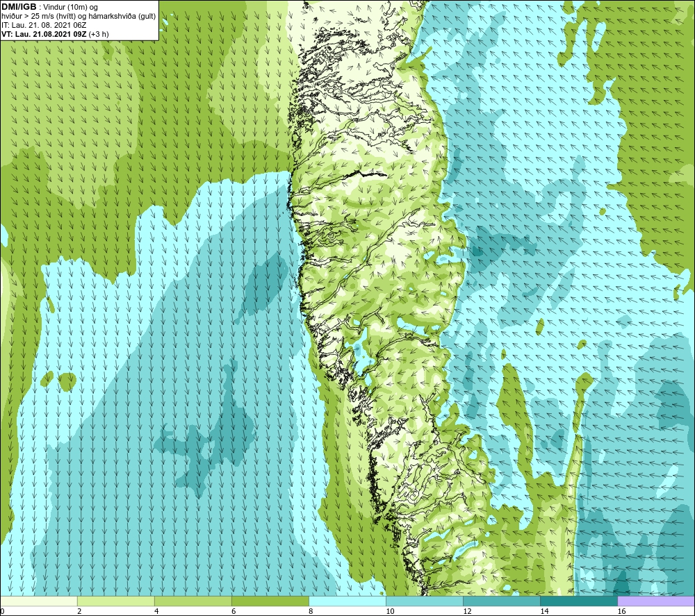Image resolution: width=695 pixels, height=616 pixels.
Task: Click the 'Vindur (10m) og' label
Action: pos(72,8)
